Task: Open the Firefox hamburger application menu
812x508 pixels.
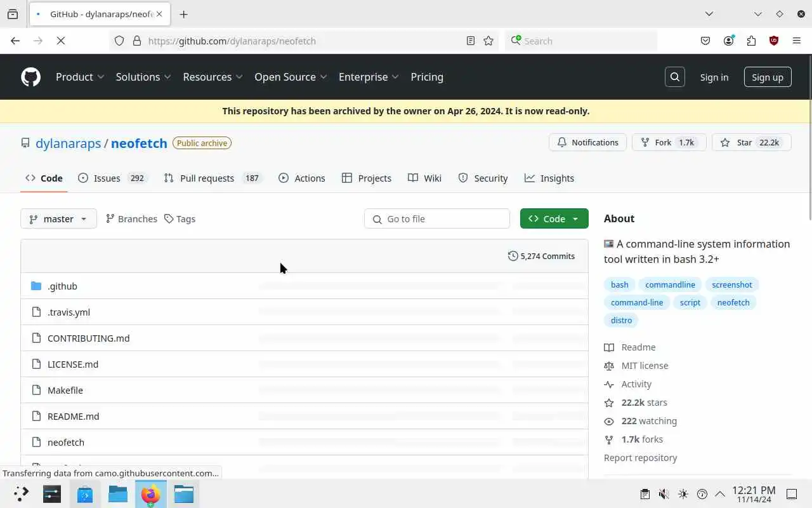Action: 797,41
